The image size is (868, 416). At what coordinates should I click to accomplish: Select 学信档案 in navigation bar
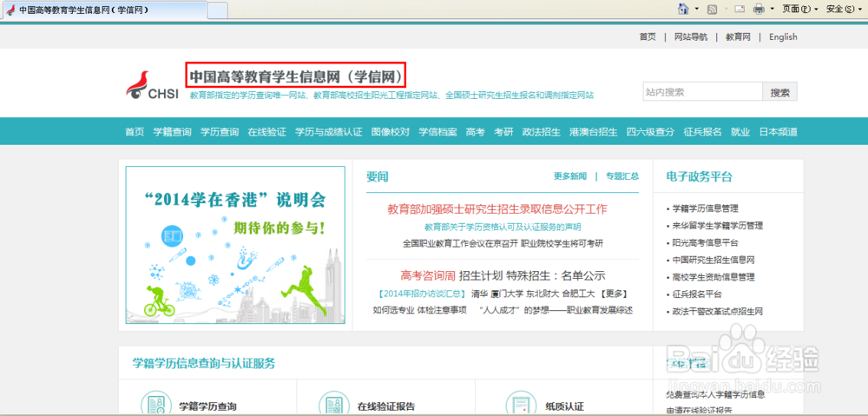click(x=437, y=132)
